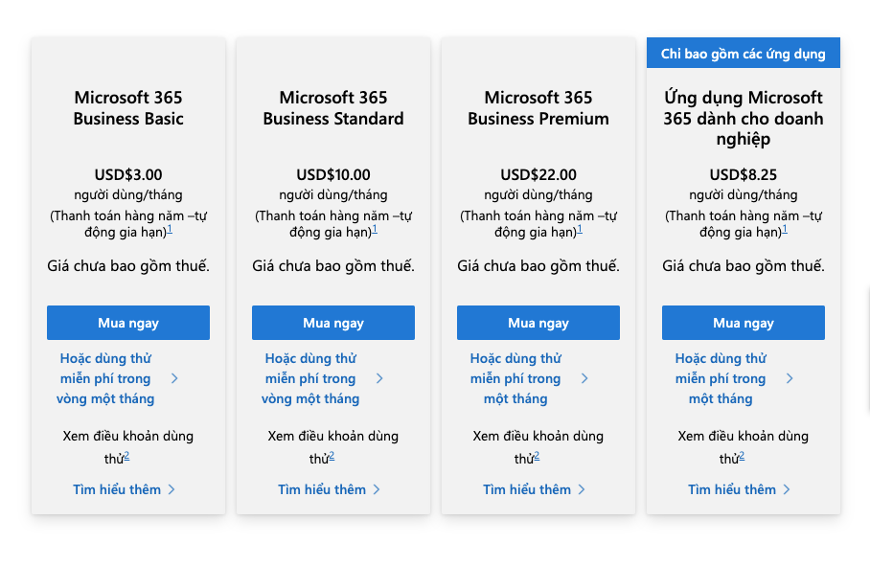This screenshot has height=588, width=870.
Task: Click Mua ngay for Business Standard
Action: point(333,323)
